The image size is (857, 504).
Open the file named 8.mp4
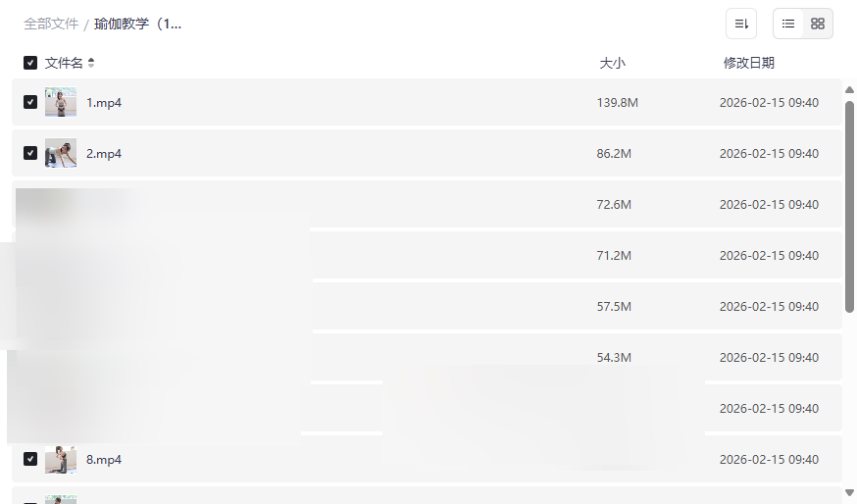pos(104,459)
